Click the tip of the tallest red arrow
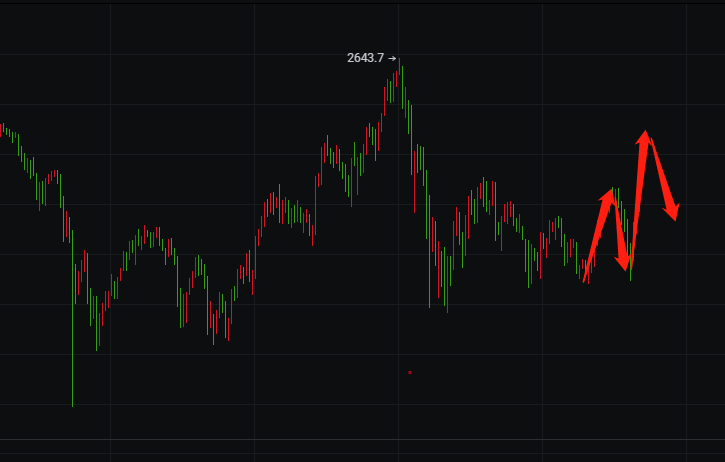 coord(646,133)
